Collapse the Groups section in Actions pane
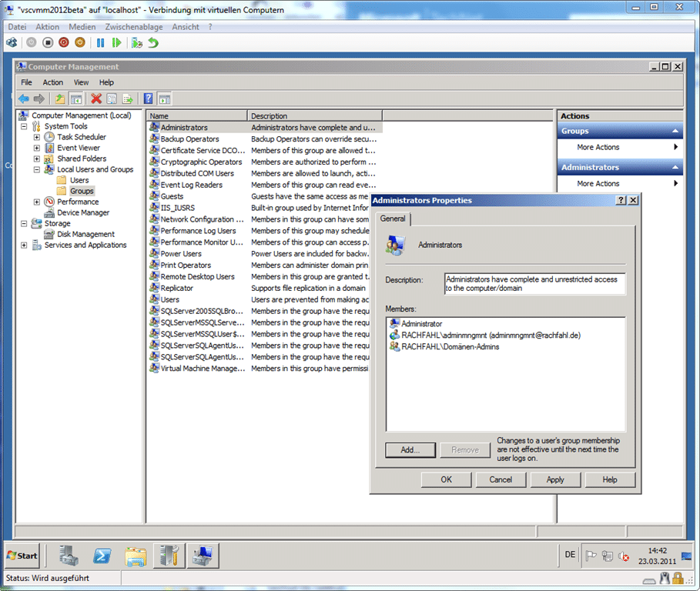 click(x=675, y=131)
